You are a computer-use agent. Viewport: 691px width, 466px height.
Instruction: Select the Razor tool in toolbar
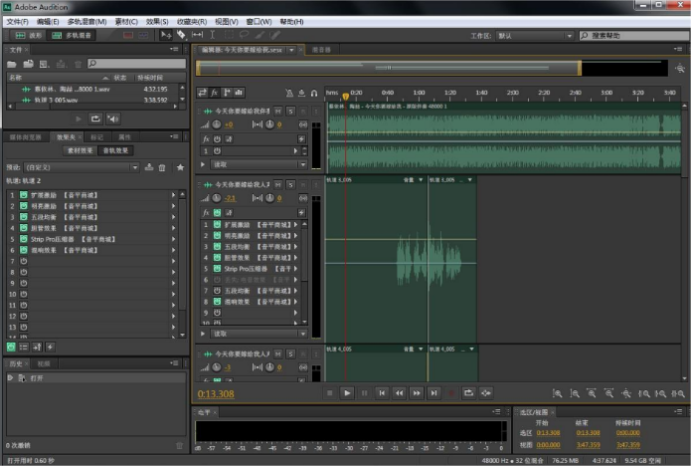coord(181,35)
